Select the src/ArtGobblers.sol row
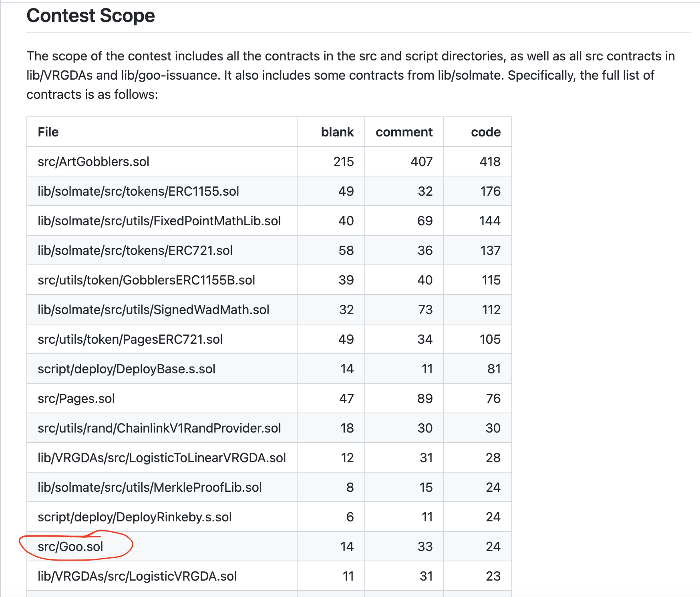700x597 pixels. click(93, 162)
